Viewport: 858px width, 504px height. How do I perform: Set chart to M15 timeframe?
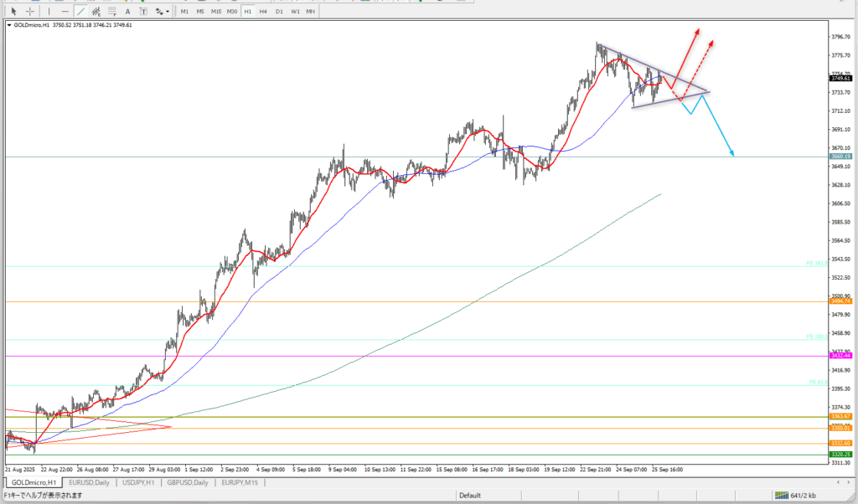(x=216, y=11)
